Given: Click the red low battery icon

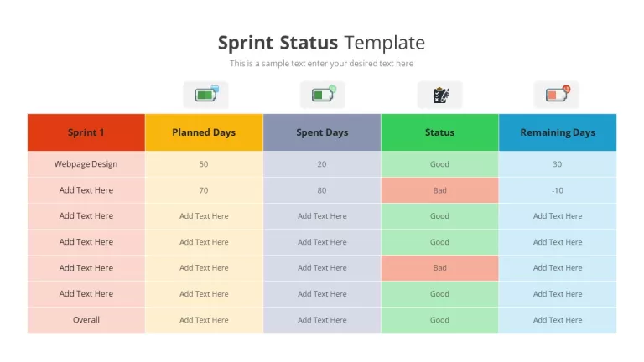Looking at the screenshot, I should pyautogui.click(x=557, y=95).
